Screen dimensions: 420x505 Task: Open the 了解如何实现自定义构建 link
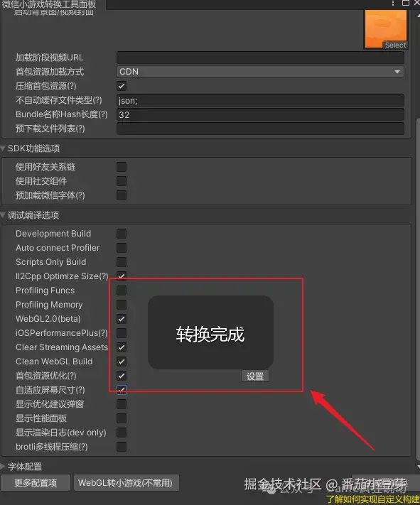coord(373,499)
